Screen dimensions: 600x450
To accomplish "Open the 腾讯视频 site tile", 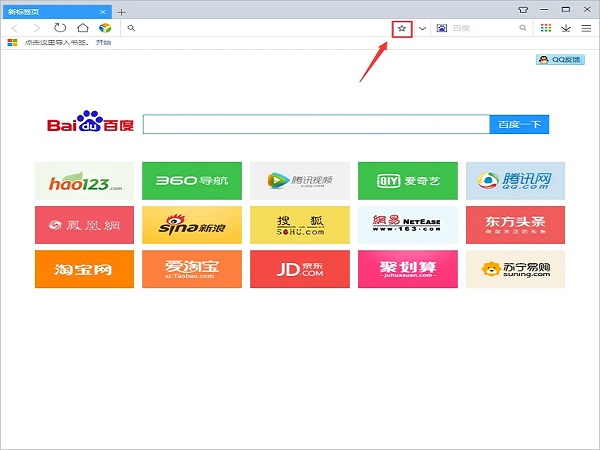I will point(300,181).
